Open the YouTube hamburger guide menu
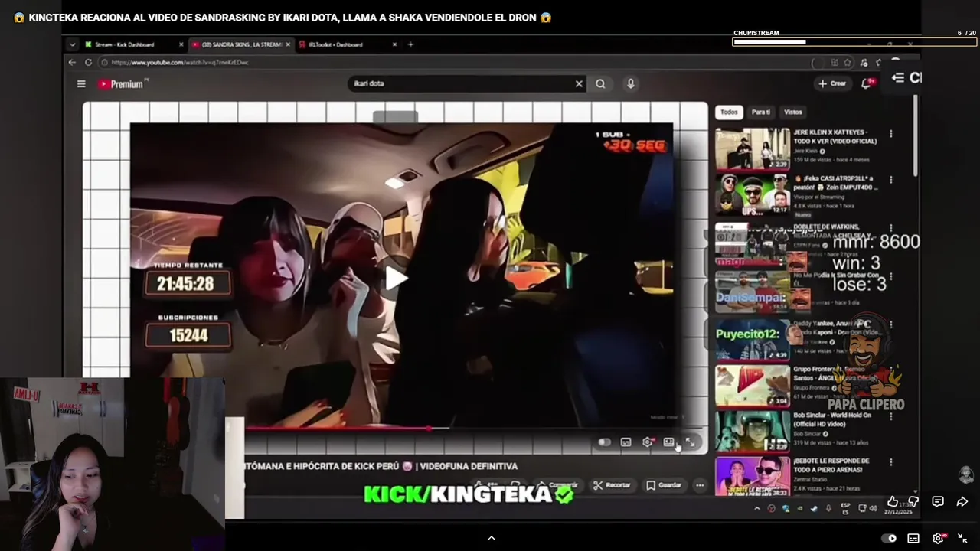 [81, 84]
